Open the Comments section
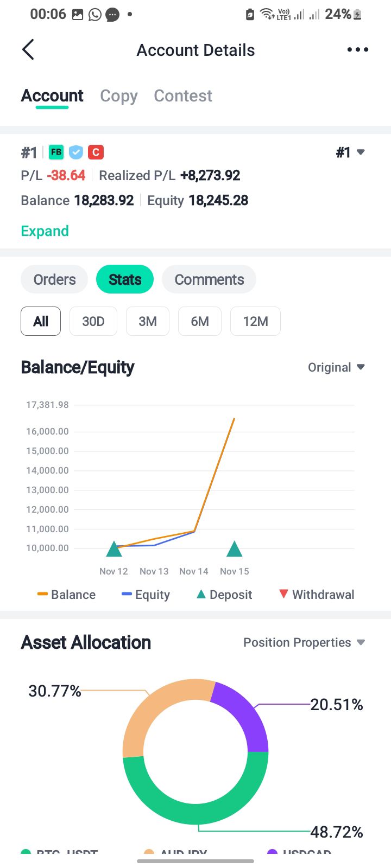This screenshot has width=391, height=868. (x=209, y=279)
